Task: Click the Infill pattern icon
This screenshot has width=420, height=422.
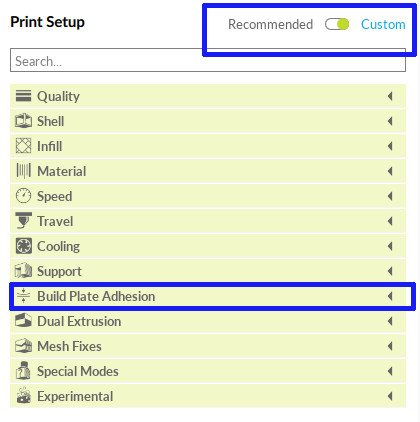Action: click(23, 146)
